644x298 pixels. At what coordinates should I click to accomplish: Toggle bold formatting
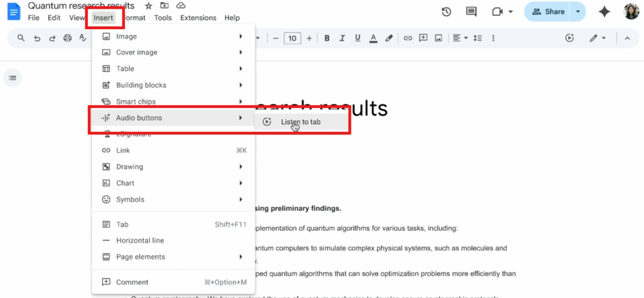tap(327, 38)
